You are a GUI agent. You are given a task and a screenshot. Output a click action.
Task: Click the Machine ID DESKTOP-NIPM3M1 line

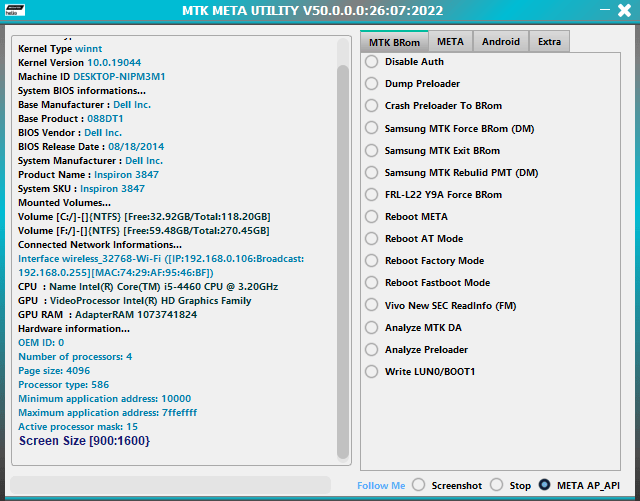(91, 77)
